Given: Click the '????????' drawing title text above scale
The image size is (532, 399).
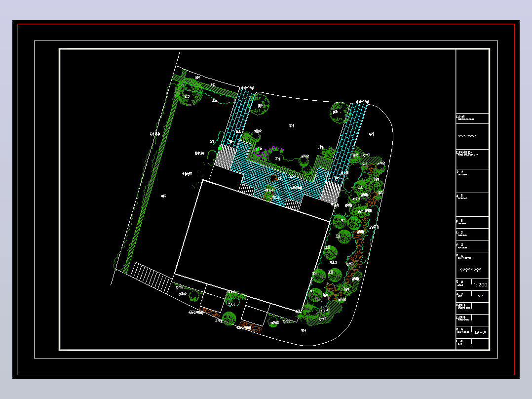Looking at the screenshot, I should 471,270.
